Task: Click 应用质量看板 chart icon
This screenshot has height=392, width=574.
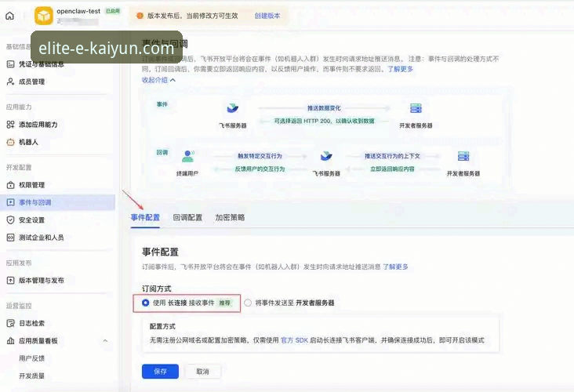Action: pos(11,341)
